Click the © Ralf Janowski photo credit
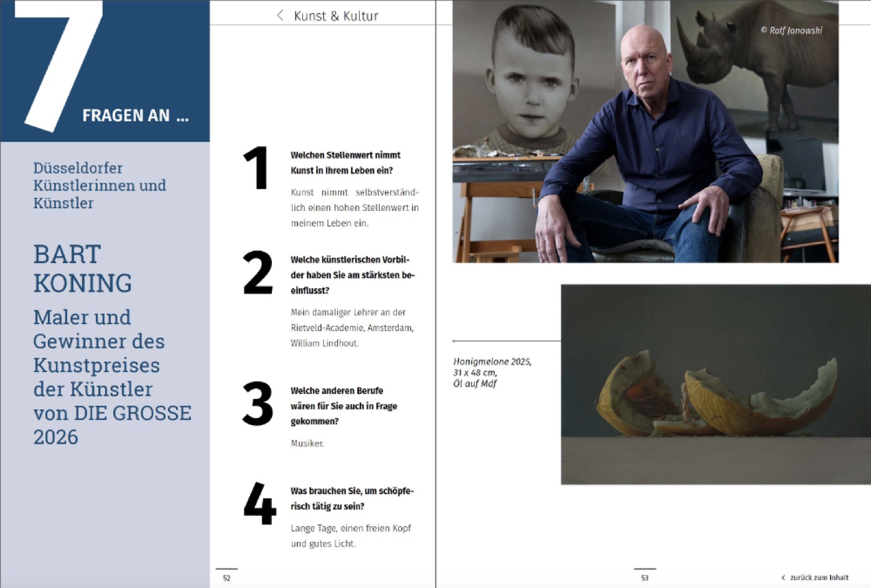The image size is (871, 588). (x=791, y=30)
